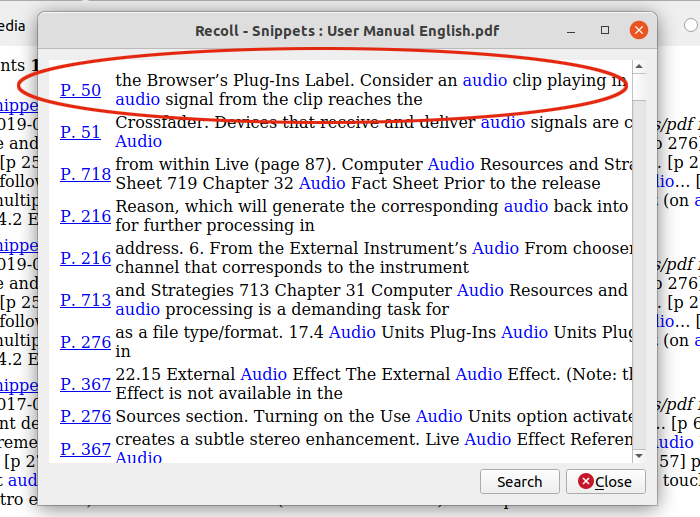Click 'audio signal from the clip reaches the'
The width and height of the screenshot is (700, 517).
point(269,100)
